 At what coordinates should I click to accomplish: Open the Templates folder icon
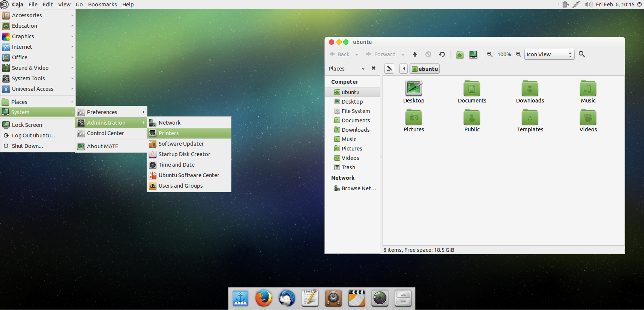tap(530, 117)
